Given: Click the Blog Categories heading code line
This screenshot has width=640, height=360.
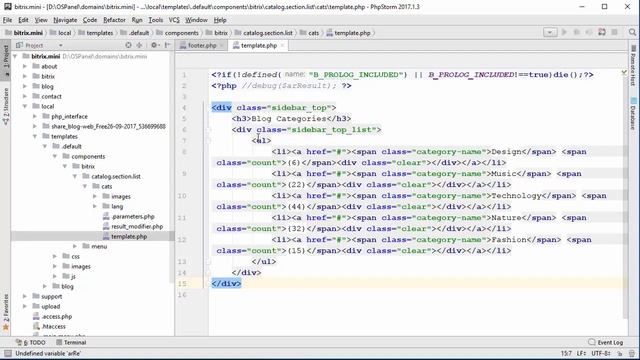Looking at the screenshot, I should coord(291,118).
